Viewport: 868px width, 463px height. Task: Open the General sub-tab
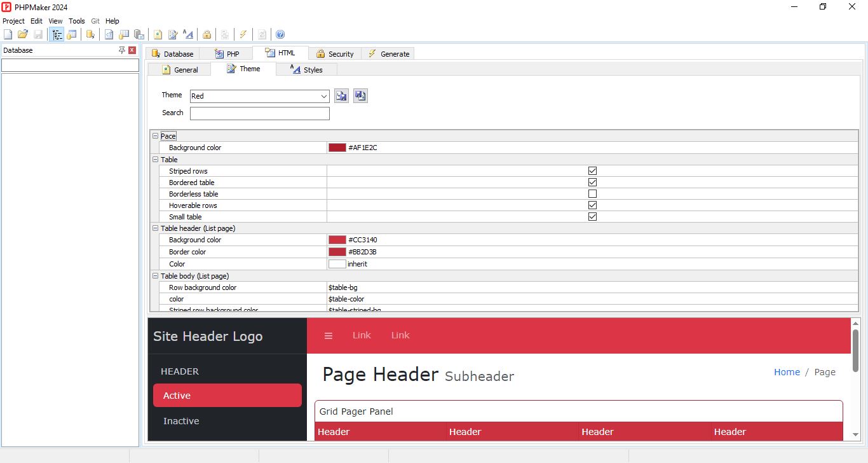[x=180, y=70]
